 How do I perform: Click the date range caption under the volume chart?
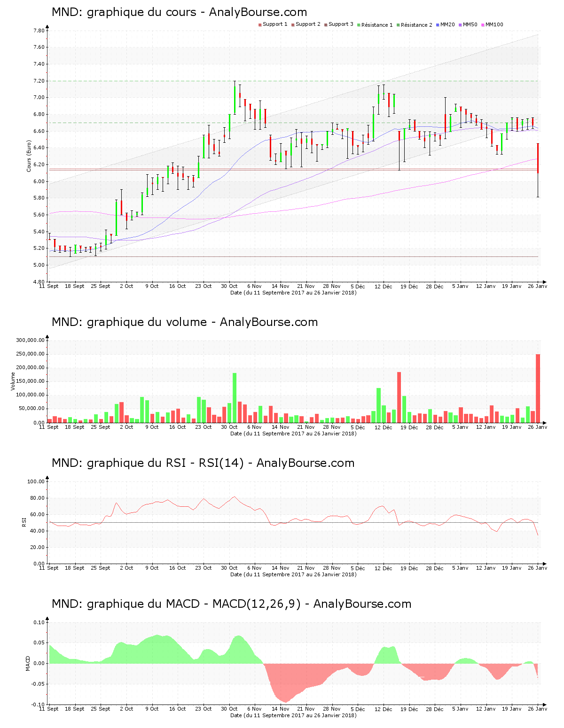293,434
